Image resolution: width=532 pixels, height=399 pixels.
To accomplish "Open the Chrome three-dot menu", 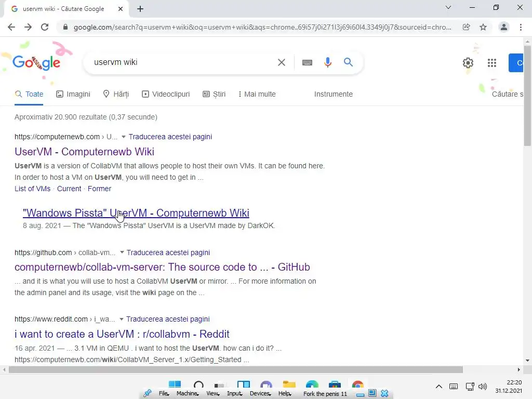I will point(521,27).
